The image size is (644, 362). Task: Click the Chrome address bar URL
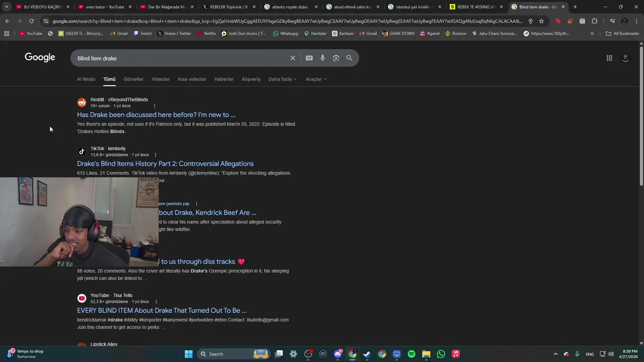point(287,21)
